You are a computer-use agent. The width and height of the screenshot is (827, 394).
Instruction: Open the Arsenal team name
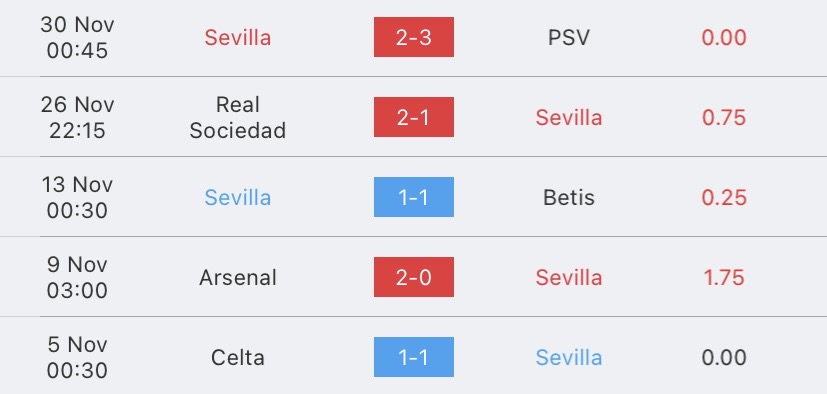pyautogui.click(x=238, y=277)
